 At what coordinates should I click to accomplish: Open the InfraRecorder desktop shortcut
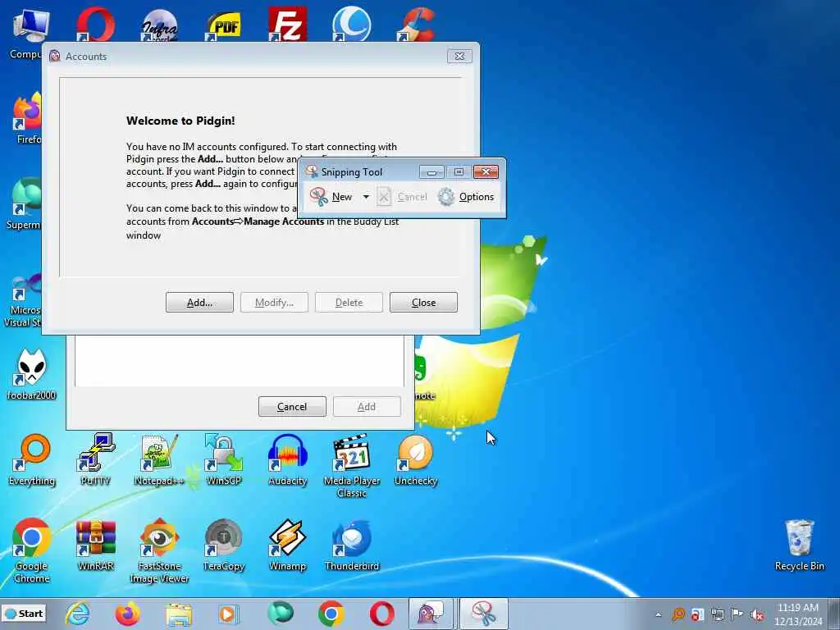click(x=159, y=25)
